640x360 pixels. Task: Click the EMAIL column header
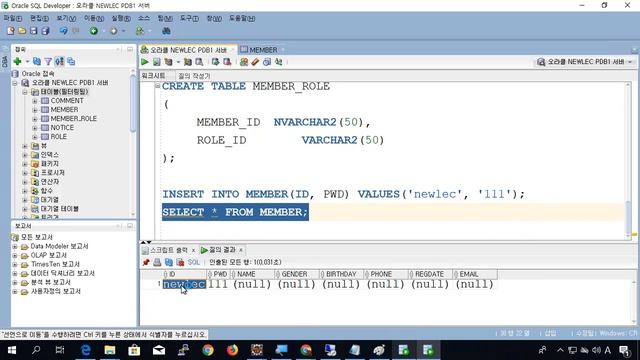tap(476, 274)
